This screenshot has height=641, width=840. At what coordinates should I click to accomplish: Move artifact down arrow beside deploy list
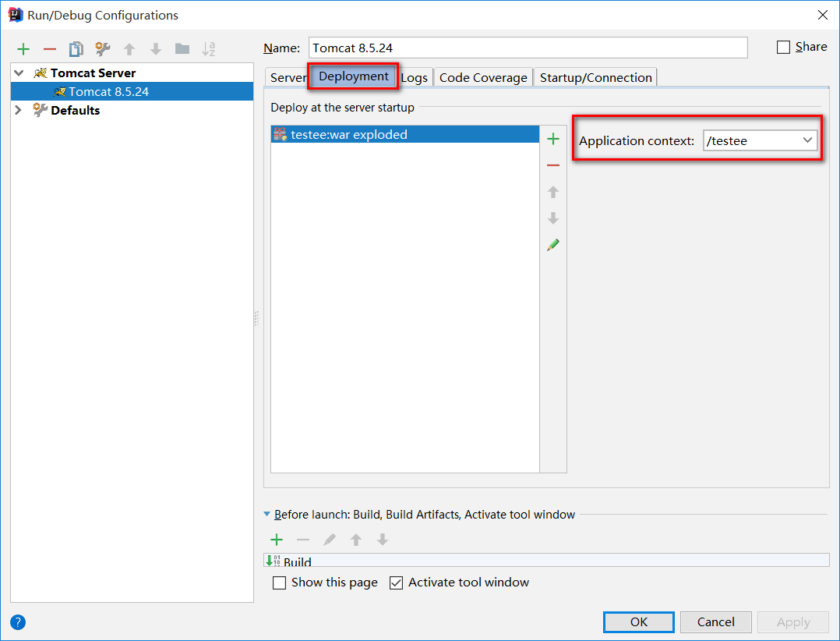(553, 218)
